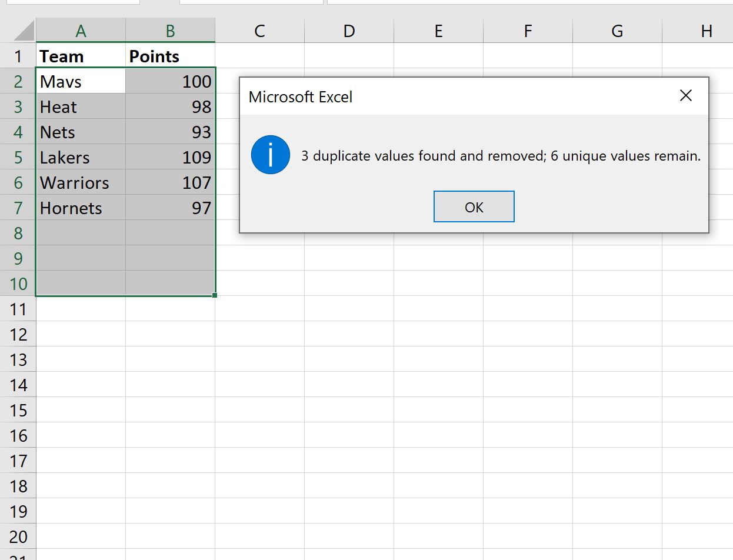Click the Hornets cell
The width and height of the screenshot is (733, 560).
point(81,208)
